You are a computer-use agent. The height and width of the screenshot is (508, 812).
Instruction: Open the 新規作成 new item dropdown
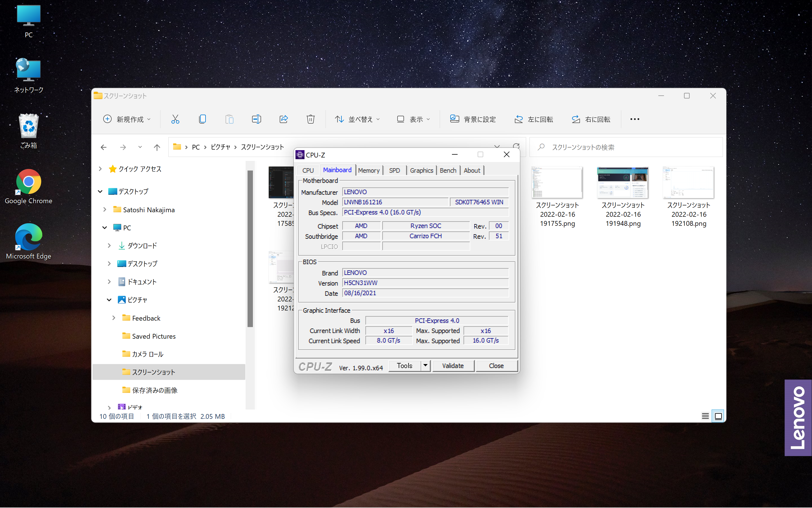(127, 119)
